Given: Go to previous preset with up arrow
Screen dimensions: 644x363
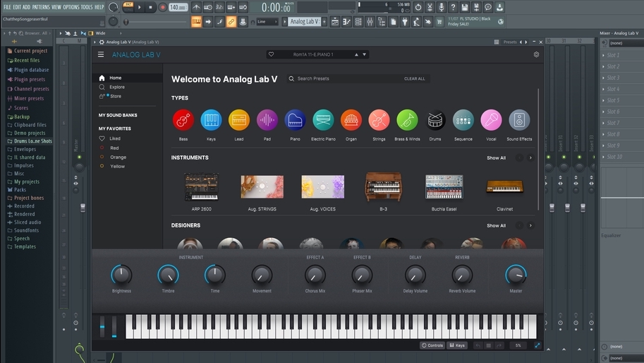Looking at the screenshot, I should (356, 54).
